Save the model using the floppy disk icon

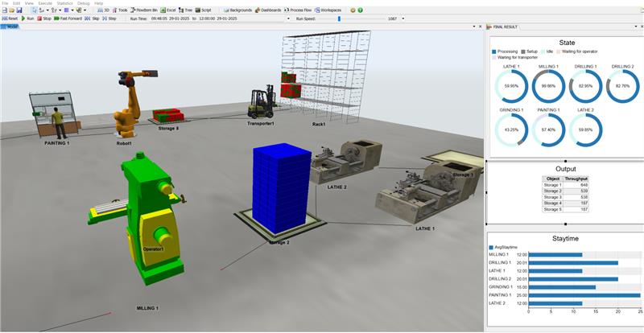19,10
